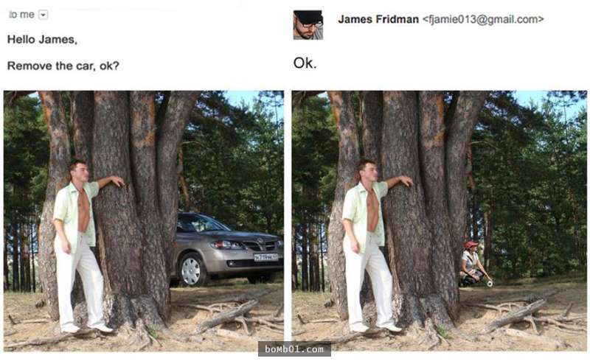Click the crouching woman in red cap

(x=473, y=264)
